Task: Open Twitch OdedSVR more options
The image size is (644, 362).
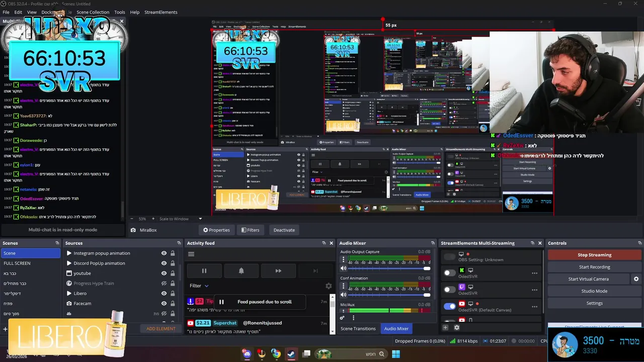Action: (534, 290)
